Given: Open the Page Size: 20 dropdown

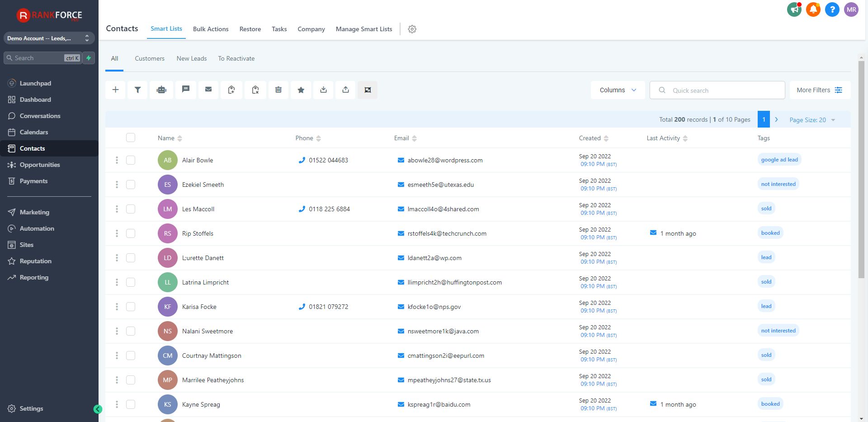Looking at the screenshot, I should [x=812, y=120].
